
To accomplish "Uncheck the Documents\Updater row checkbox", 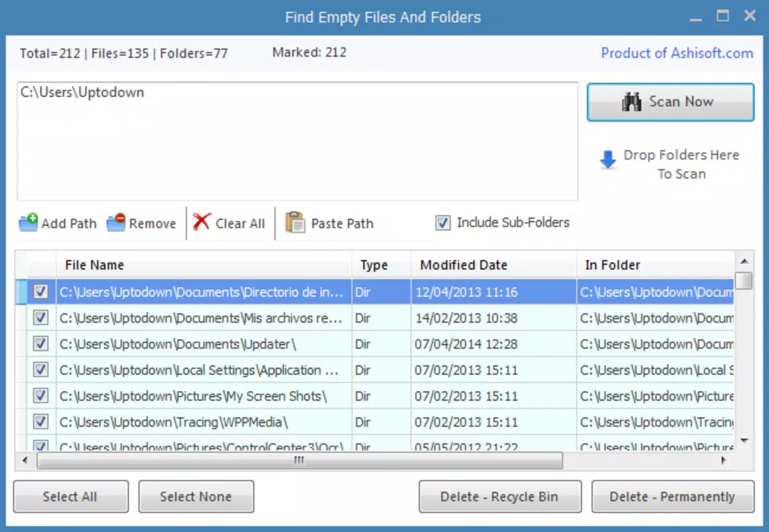I will click(x=41, y=344).
